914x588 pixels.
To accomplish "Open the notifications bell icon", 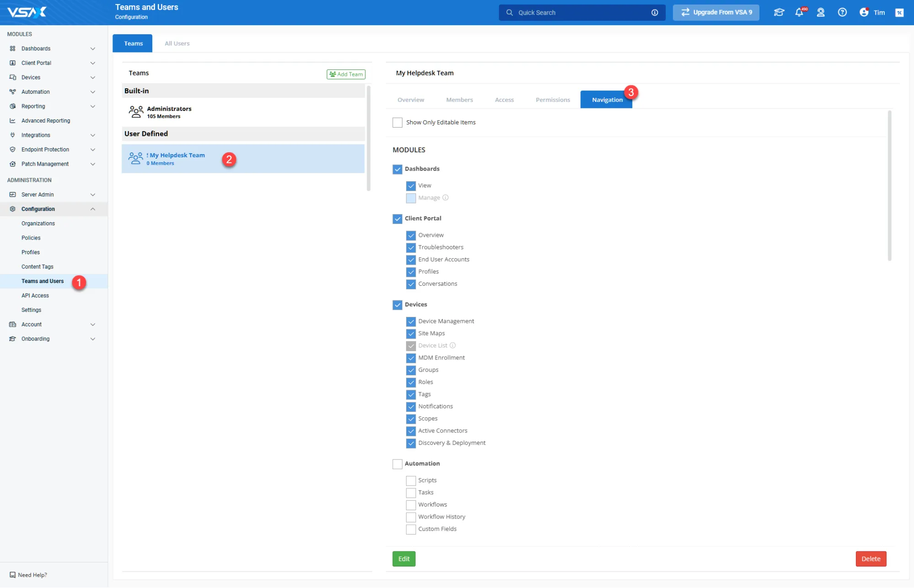I will (x=799, y=12).
